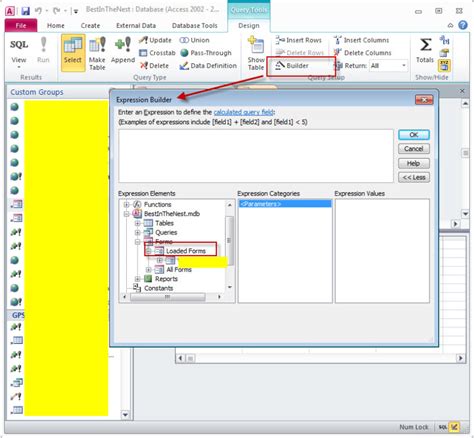
Task: Switch to the Home tab
Action: [x=56, y=25]
